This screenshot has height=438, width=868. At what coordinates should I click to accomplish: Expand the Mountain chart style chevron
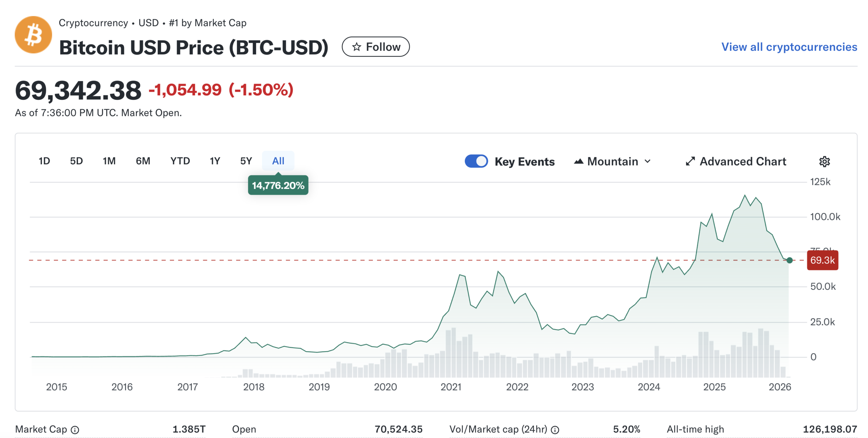click(x=647, y=161)
